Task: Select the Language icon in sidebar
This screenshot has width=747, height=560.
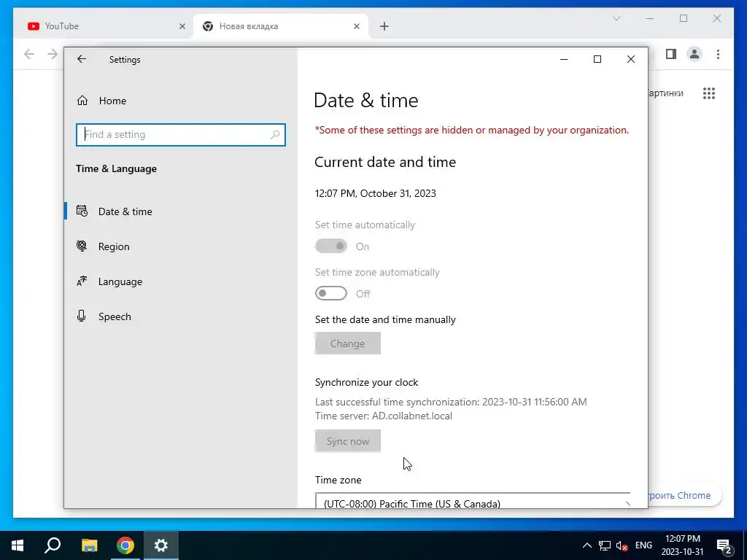Action: tap(82, 281)
